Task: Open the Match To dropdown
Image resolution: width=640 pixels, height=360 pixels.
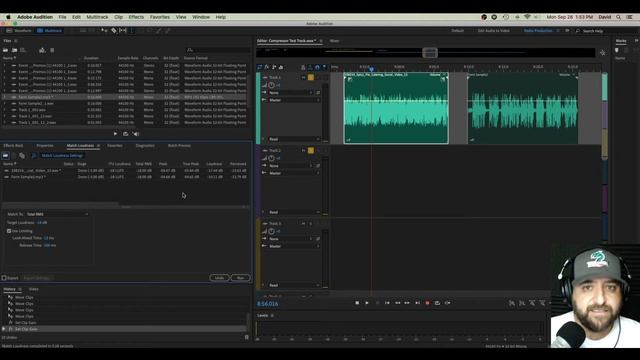Action: (57, 214)
